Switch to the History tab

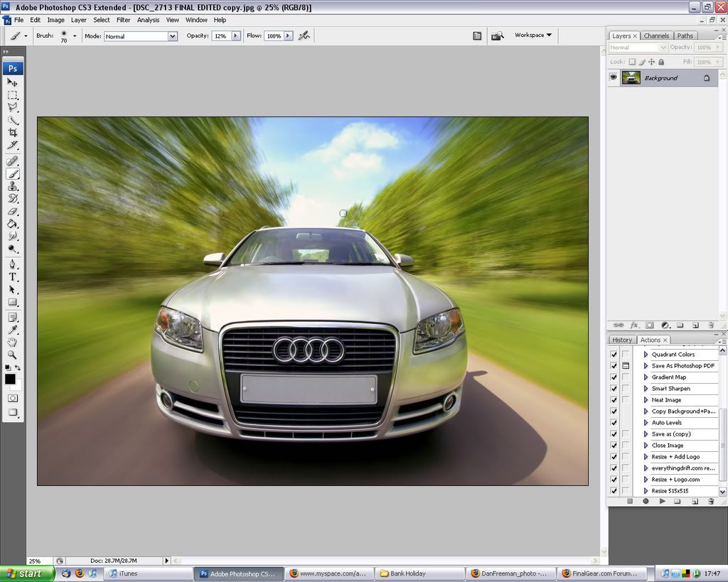click(621, 340)
